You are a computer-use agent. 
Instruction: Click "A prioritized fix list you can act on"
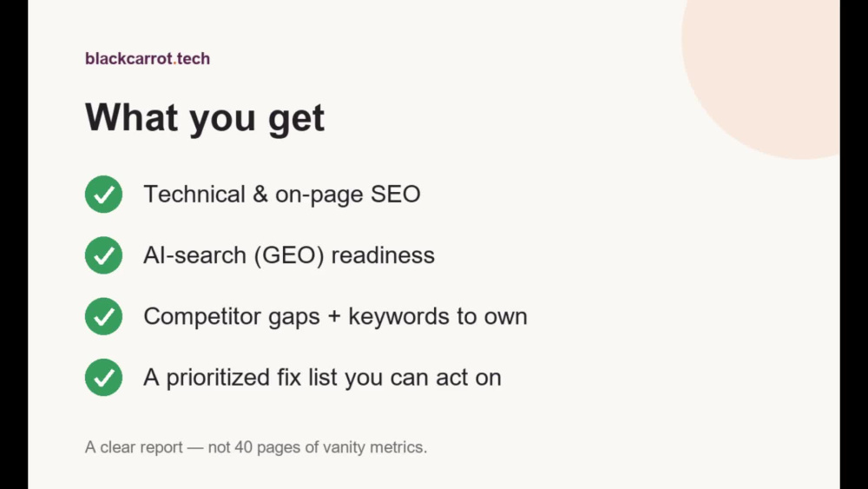coord(322,377)
